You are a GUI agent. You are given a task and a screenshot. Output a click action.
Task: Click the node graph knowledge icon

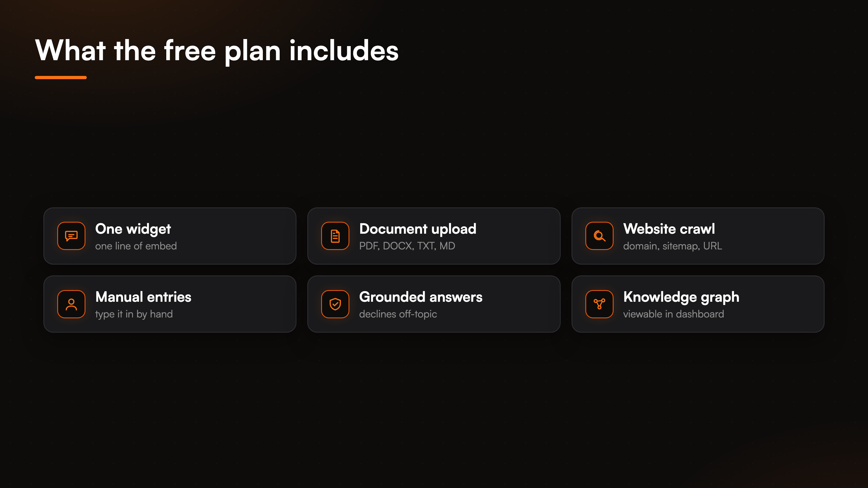tap(599, 304)
